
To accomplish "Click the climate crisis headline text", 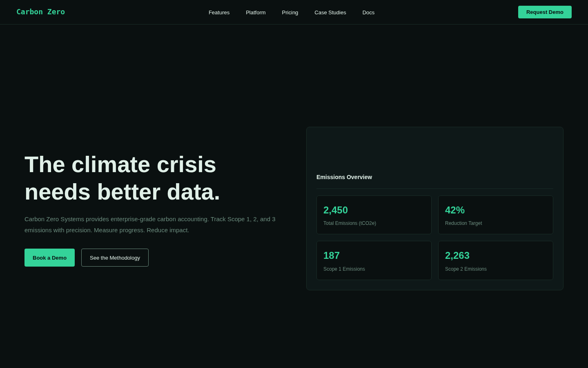I will tap(122, 178).
